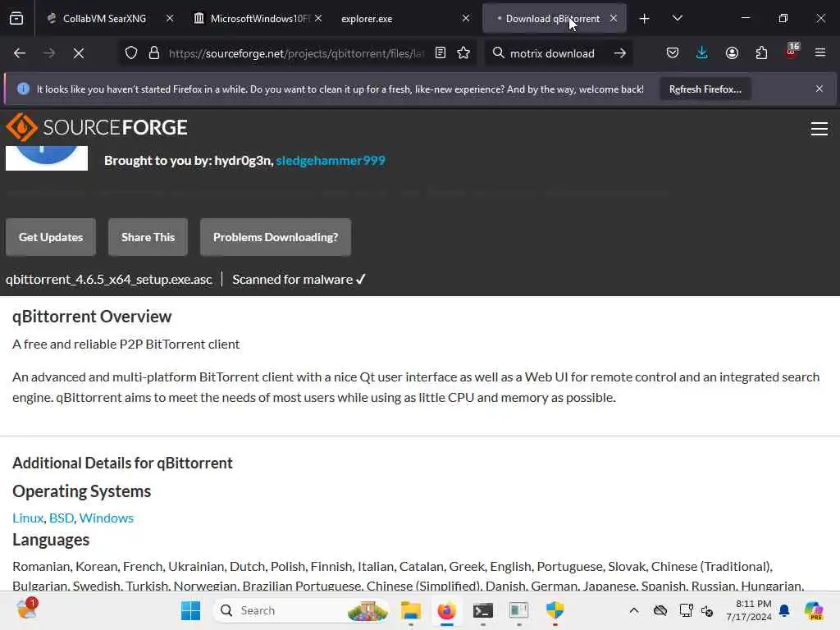Bookmark this page with star icon
This screenshot has width=840, height=630.
464,53
